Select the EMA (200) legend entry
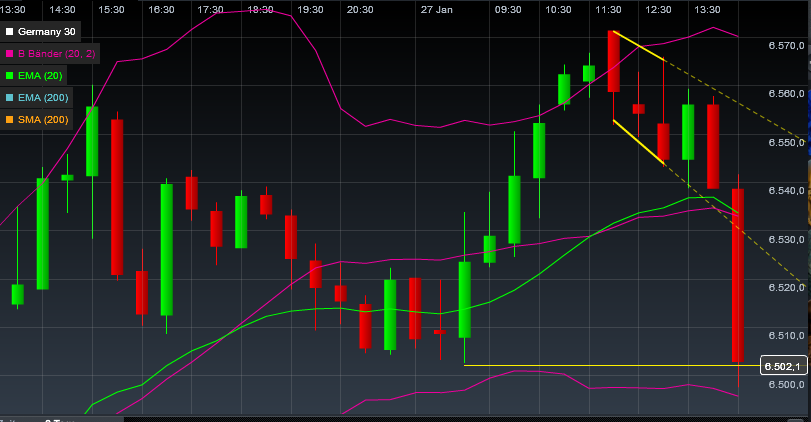811x422 pixels. coord(37,98)
